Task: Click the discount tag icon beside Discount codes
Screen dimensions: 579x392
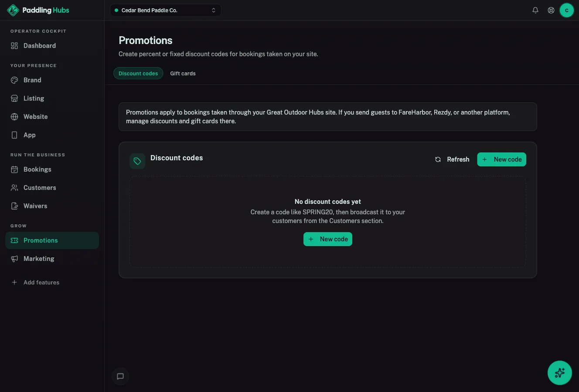Action: (x=137, y=161)
